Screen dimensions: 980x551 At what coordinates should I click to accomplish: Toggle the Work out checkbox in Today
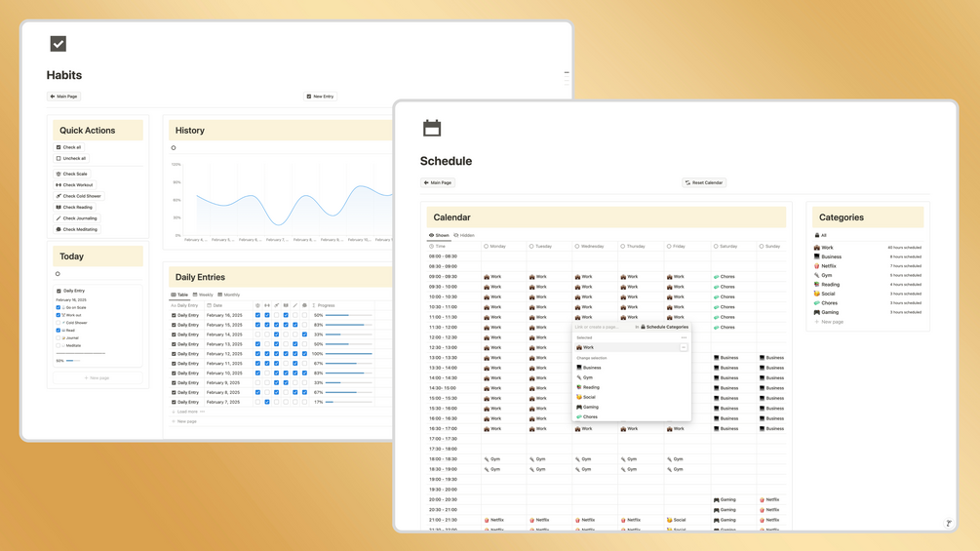59,315
